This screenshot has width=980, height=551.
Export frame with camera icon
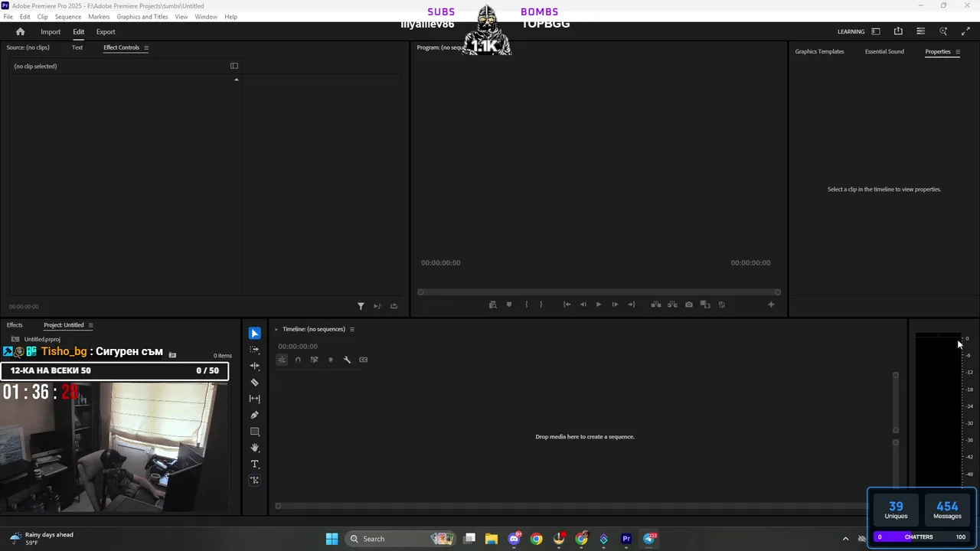(689, 305)
